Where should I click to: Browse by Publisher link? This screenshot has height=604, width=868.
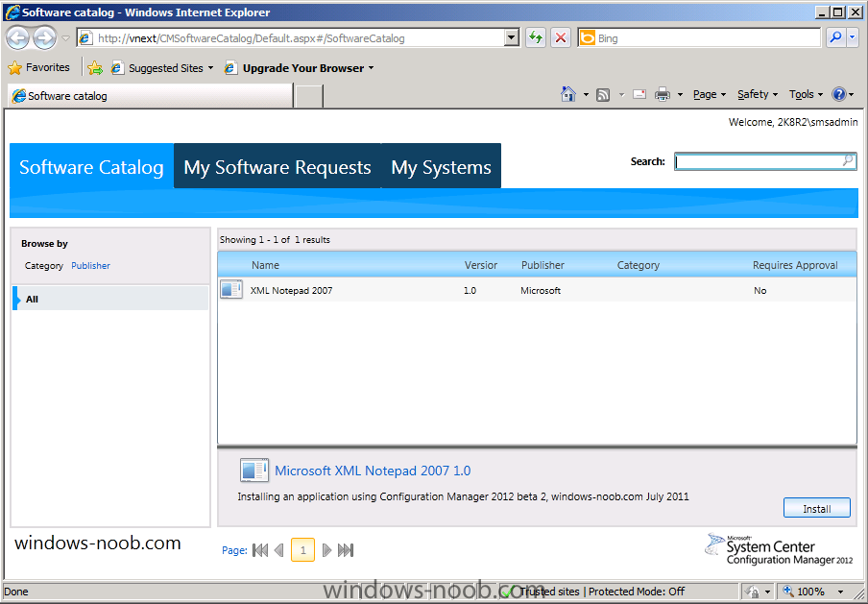coord(91,266)
